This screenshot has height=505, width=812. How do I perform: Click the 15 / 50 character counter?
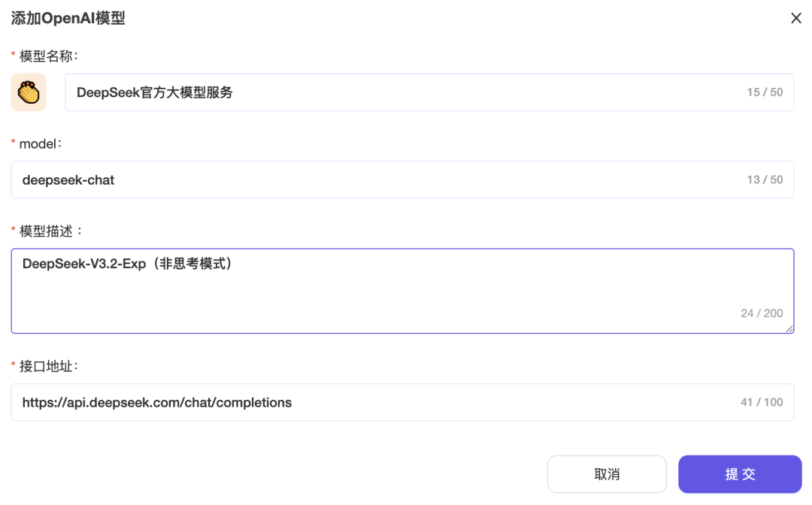pyautogui.click(x=765, y=92)
